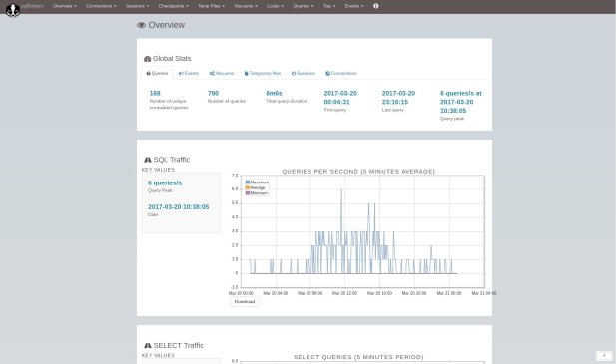Click the 168 unique normalized queries value

[155, 94]
